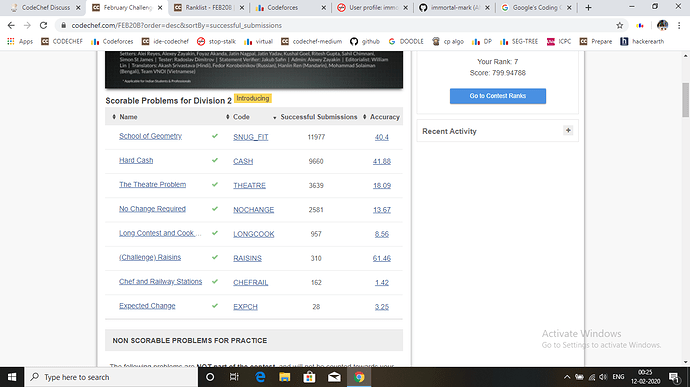Sort problems by Accuracy column

point(381,117)
